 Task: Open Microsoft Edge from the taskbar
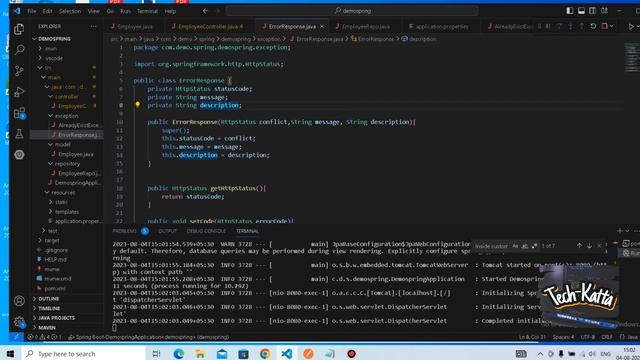(178, 353)
